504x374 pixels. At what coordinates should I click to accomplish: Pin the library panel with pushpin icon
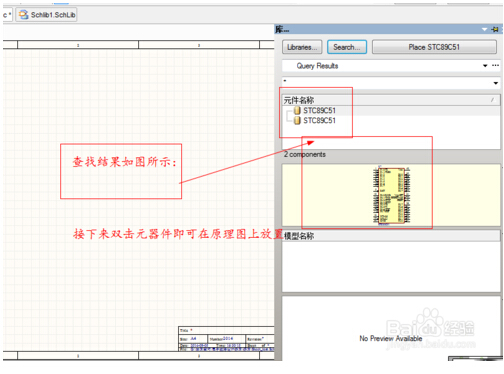tap(495, 30)
